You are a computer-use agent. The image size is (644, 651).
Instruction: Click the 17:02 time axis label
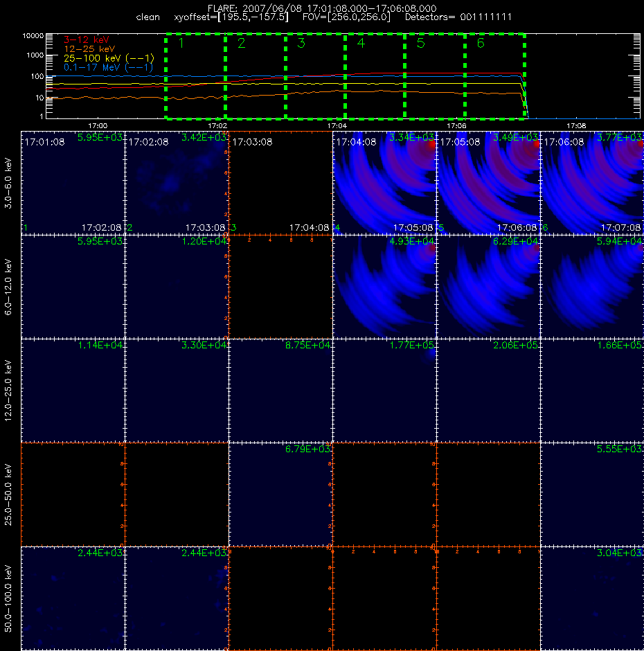(217, 125)
